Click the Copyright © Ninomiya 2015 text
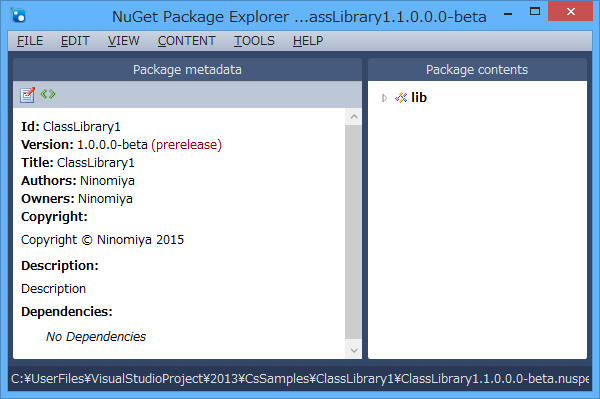 [x=103, y=240]
